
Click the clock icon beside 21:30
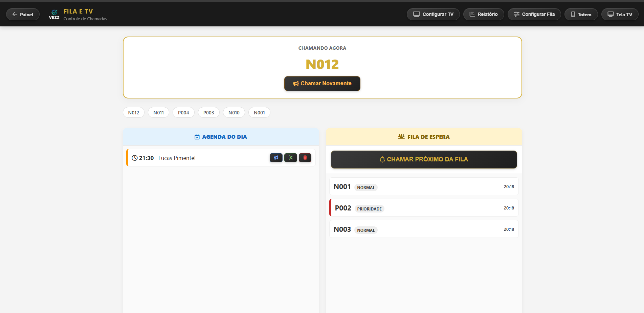135,158
